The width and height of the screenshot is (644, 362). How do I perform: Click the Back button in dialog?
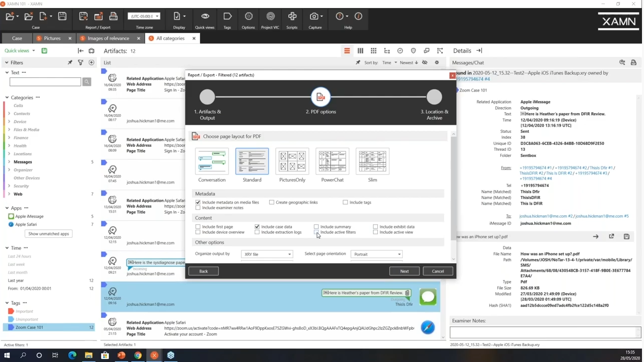tap(203, 271)
